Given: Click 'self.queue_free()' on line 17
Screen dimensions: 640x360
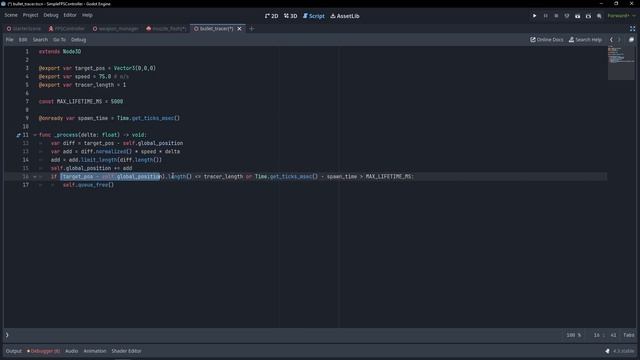Looking at the screenshot, I should tap(89, 185).
